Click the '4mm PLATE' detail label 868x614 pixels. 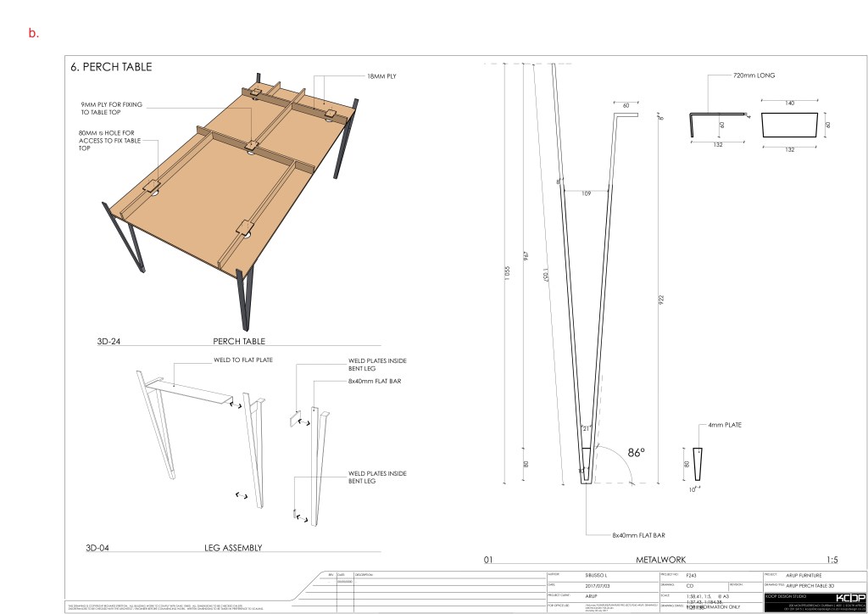(726, 424)
